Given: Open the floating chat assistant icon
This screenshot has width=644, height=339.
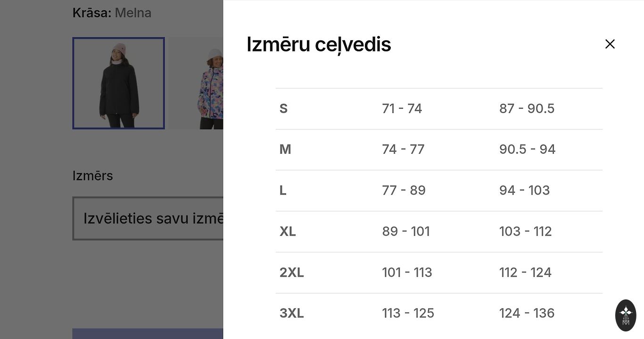Looking at the screenshot, I should pyautogui.click(x=626, y=315).
